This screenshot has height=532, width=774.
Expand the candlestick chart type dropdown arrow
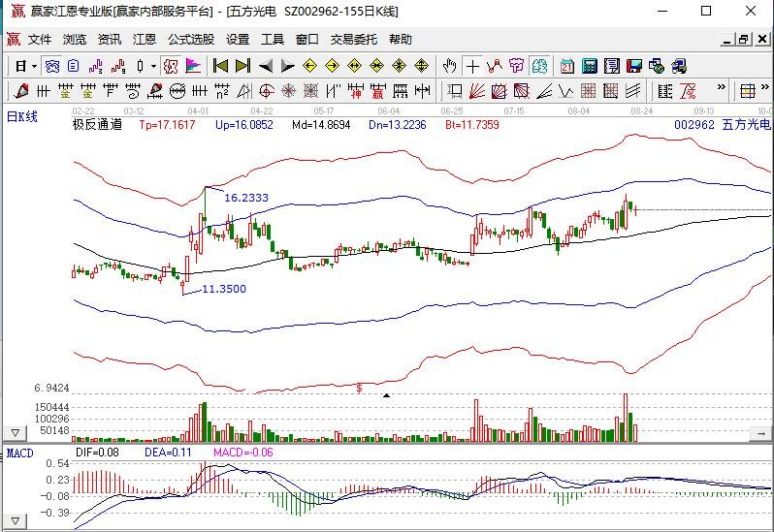(153, 66)
